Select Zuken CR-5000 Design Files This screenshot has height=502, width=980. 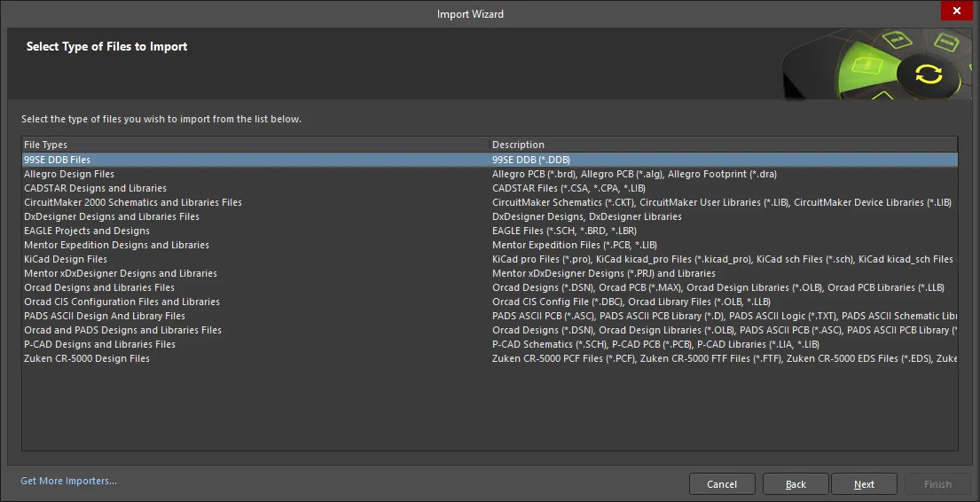pyautogui.click(x=490, y=359)
